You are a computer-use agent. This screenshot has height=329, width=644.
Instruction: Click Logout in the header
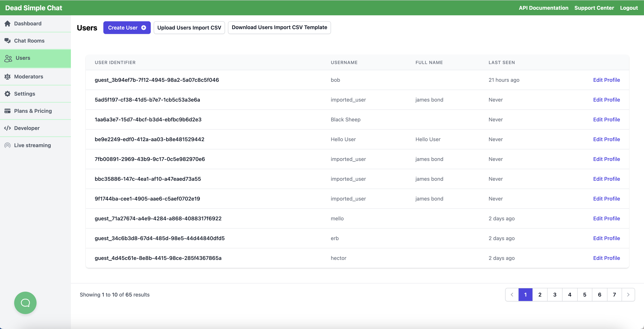click(x=629, y=8)
